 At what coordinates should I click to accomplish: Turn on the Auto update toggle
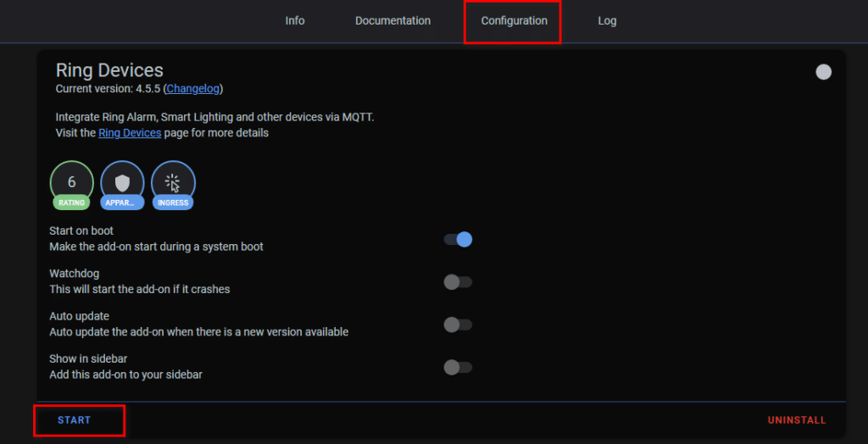pos(458,325)
